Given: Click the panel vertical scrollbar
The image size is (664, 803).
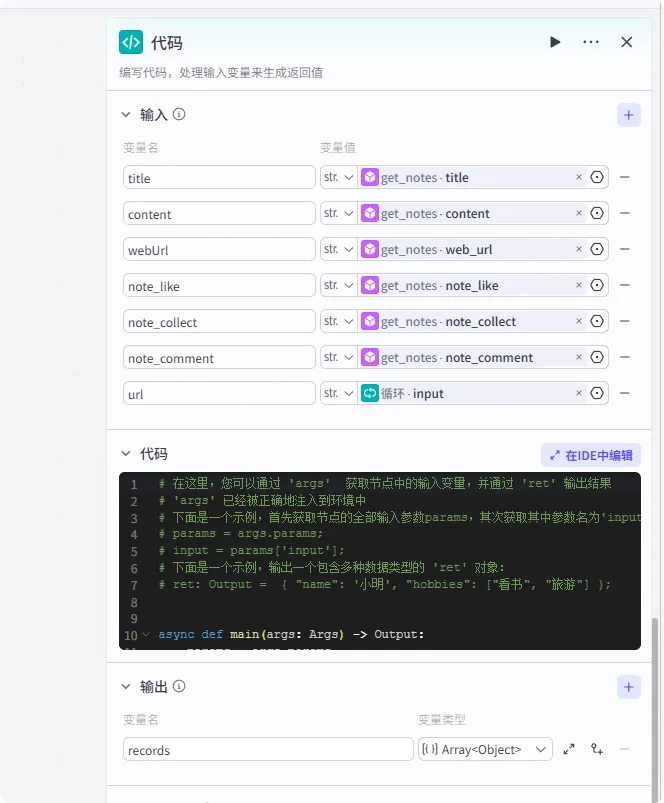Looking at the screenshot, I should click(654, 709).
